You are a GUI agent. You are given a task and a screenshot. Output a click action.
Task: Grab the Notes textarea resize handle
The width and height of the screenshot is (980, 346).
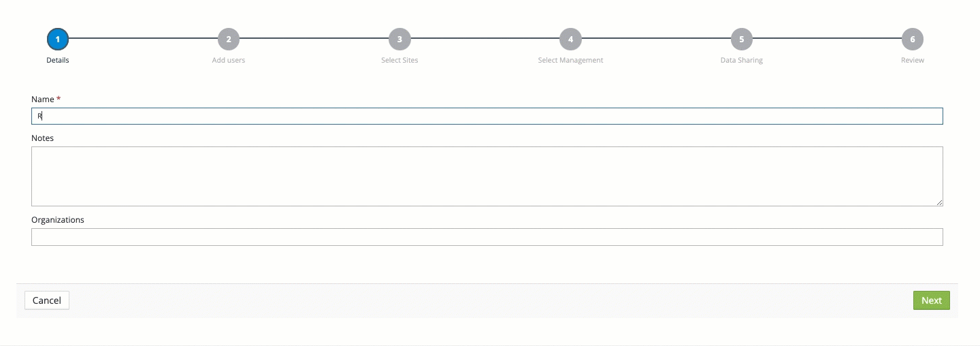pos(939,202)
